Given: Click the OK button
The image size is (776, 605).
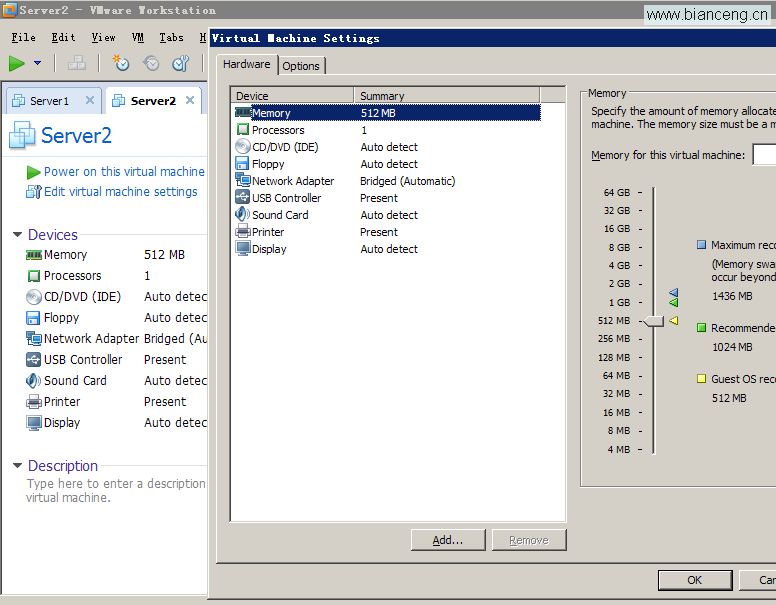Looking at the screenshot, I should point(695,580).
